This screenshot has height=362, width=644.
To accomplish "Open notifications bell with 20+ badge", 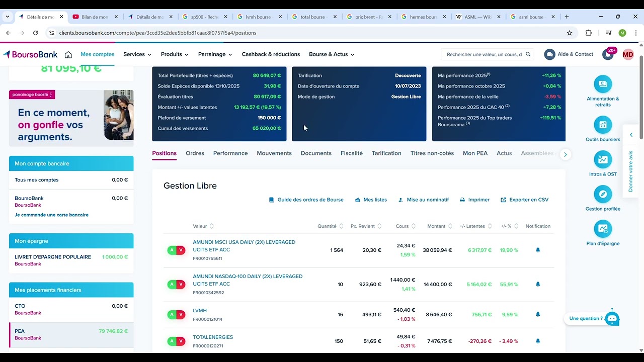I will [x=608, y=54].
